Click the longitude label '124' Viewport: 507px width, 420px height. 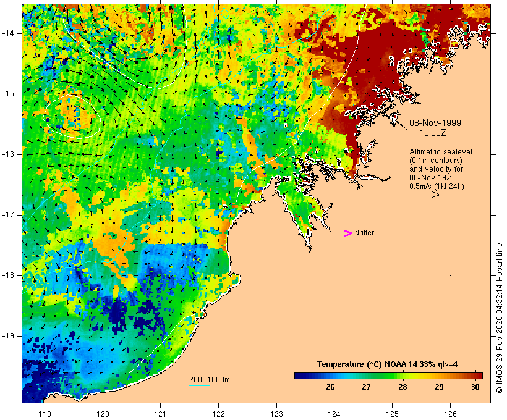334,414
